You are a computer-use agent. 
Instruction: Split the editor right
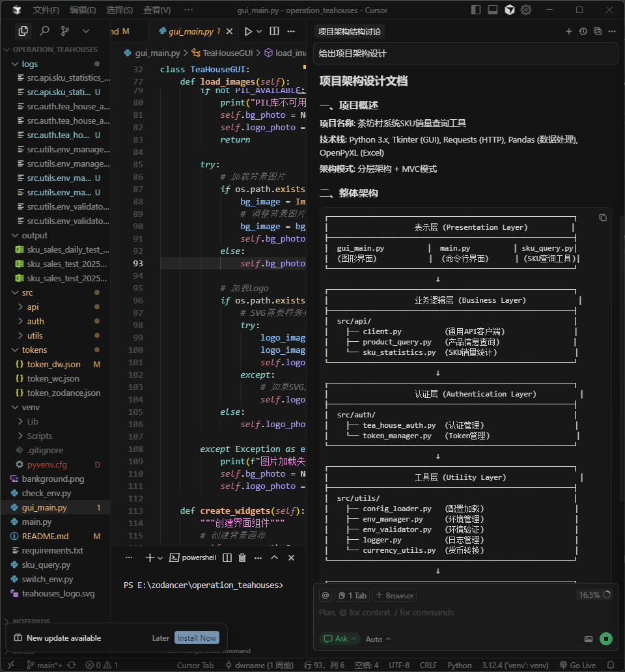[x=274, y=31]
